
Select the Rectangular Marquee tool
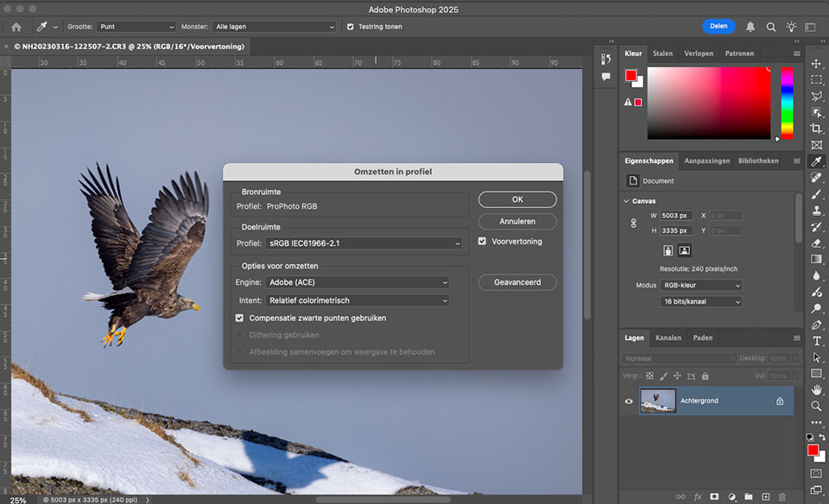[816, 79]
